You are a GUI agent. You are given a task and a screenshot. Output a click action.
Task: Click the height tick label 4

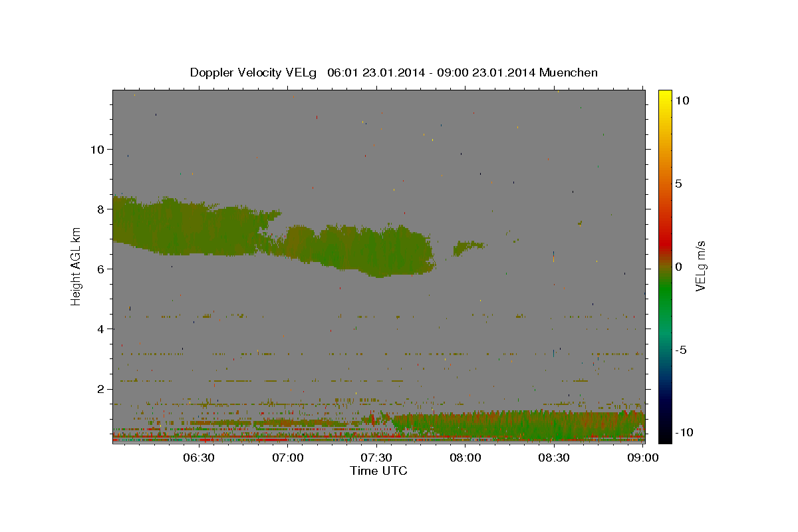point(100,329)
